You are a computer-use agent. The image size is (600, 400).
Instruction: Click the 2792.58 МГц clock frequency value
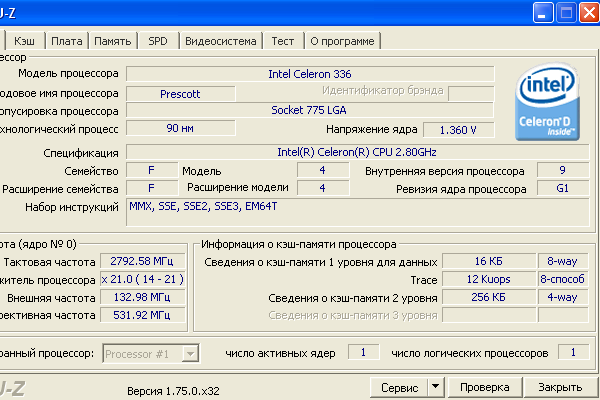pyautogui.click(x=140, y=262)
